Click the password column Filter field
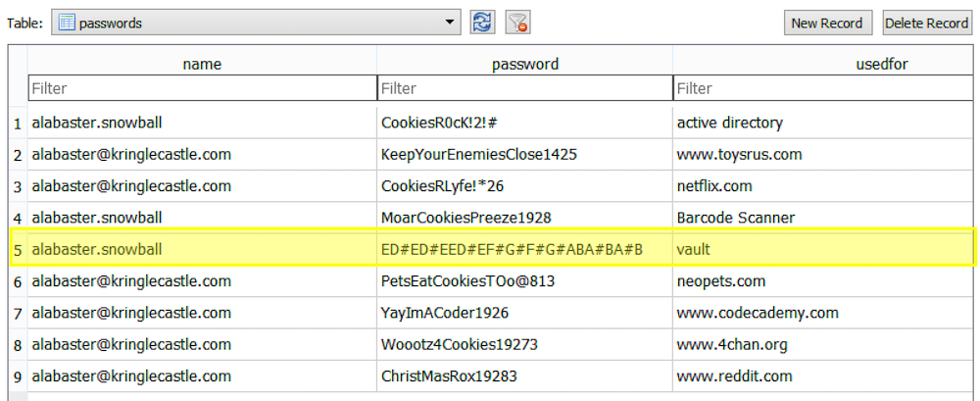 [x=525, y=88]
